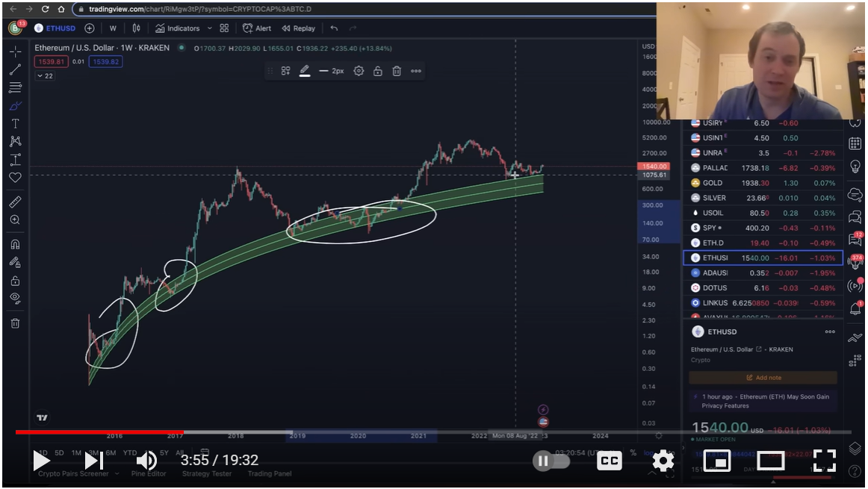Toggle magnet mode in left toolbar
This screenshot has height=489, width=868.
tap(15, 244)
